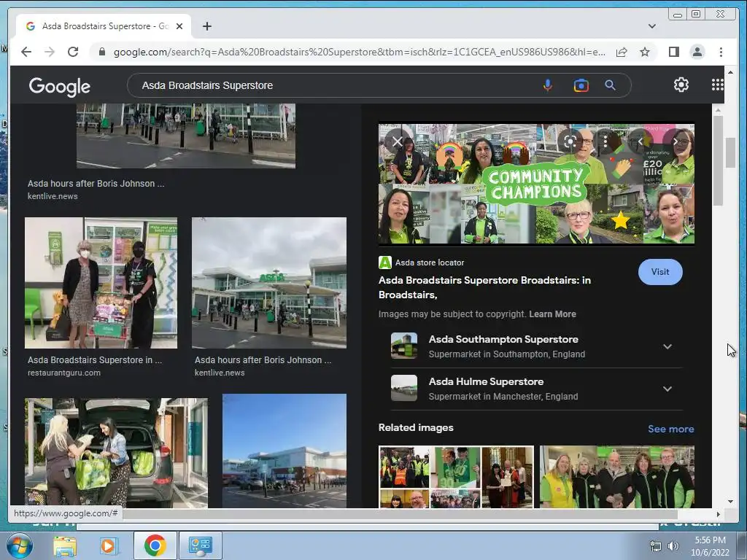Bookmark this tab with the star
This screenshot has width=747, height=560.
point(645,52)
